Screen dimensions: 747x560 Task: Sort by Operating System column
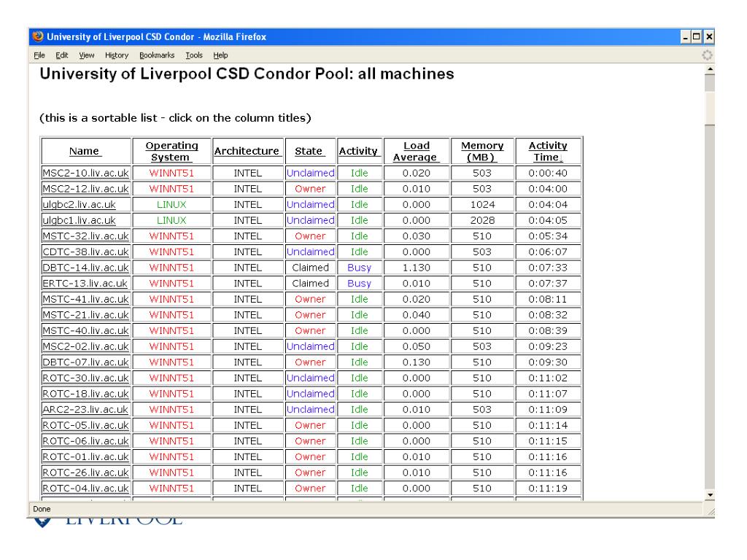[x=171, y=152]
